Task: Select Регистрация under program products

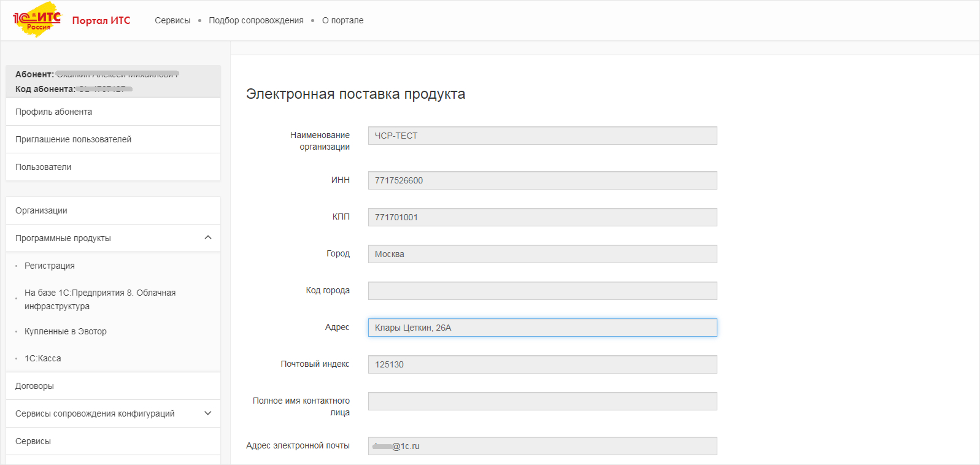Action: pyautogui.click(x=50, y=266)
